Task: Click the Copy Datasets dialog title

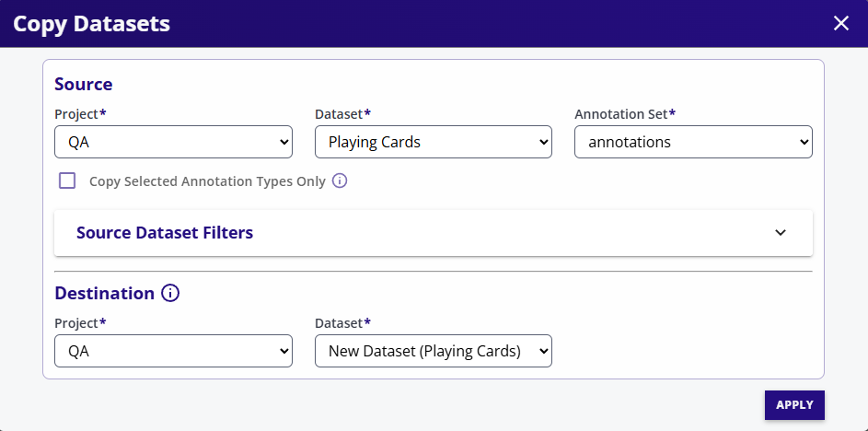Action: [92, 24]
